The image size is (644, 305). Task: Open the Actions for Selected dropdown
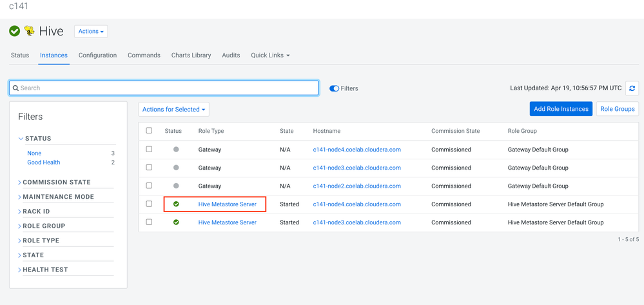point(173,110)
